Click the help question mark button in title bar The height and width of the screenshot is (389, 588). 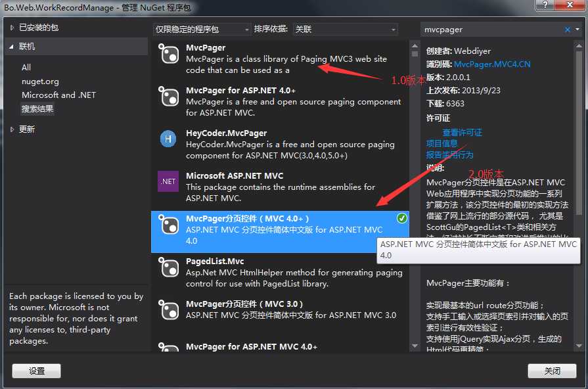point(545,5)
